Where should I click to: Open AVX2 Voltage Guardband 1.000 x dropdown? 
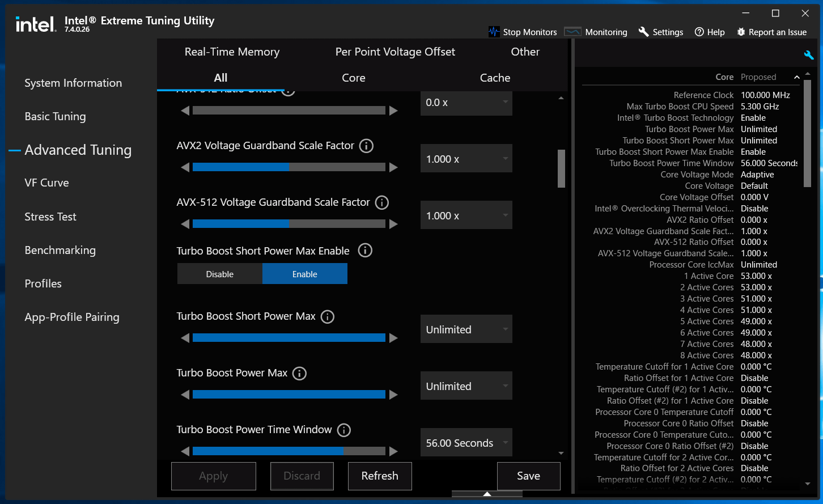[466, 159]
